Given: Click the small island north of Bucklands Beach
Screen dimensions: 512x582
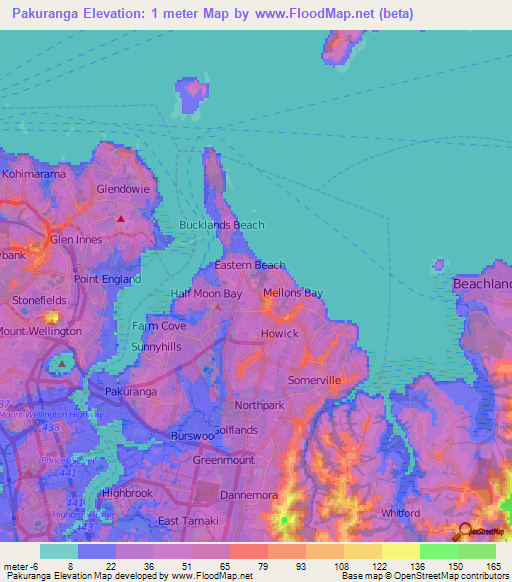Looking at the screenshot, I should (x=193, y=94).
